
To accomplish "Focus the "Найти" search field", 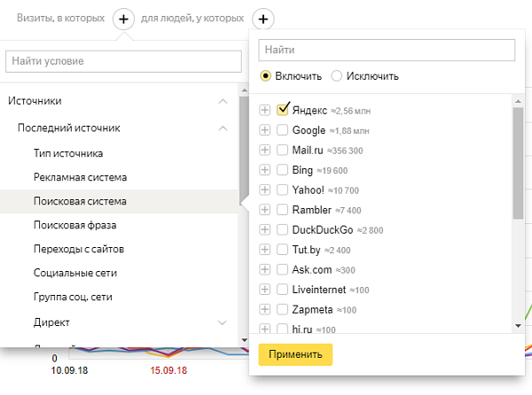I will pyautogui.click(x=387, y=50).
